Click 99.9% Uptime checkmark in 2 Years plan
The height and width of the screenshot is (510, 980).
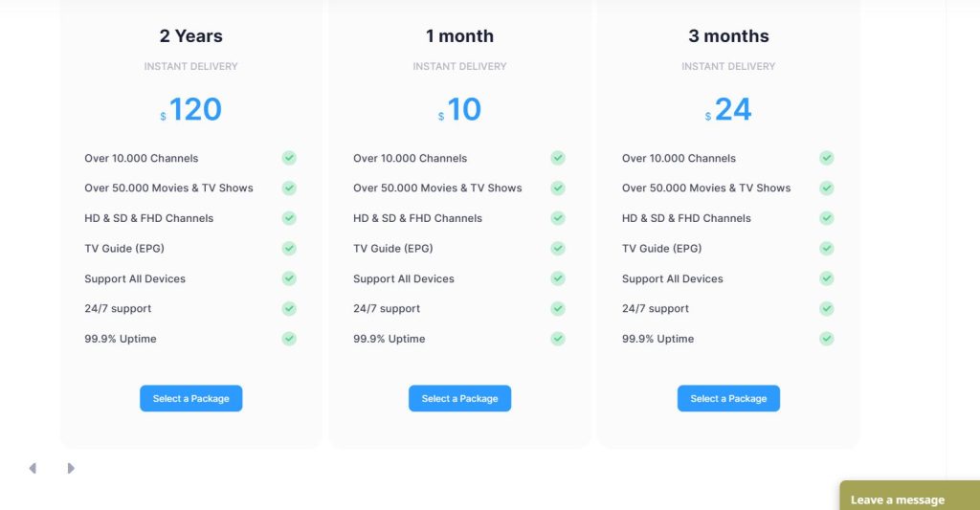click(x=289, y=339)
